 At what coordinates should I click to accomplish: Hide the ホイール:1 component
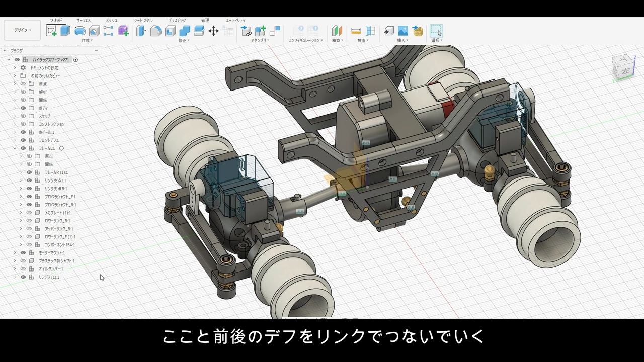point(23,132)
